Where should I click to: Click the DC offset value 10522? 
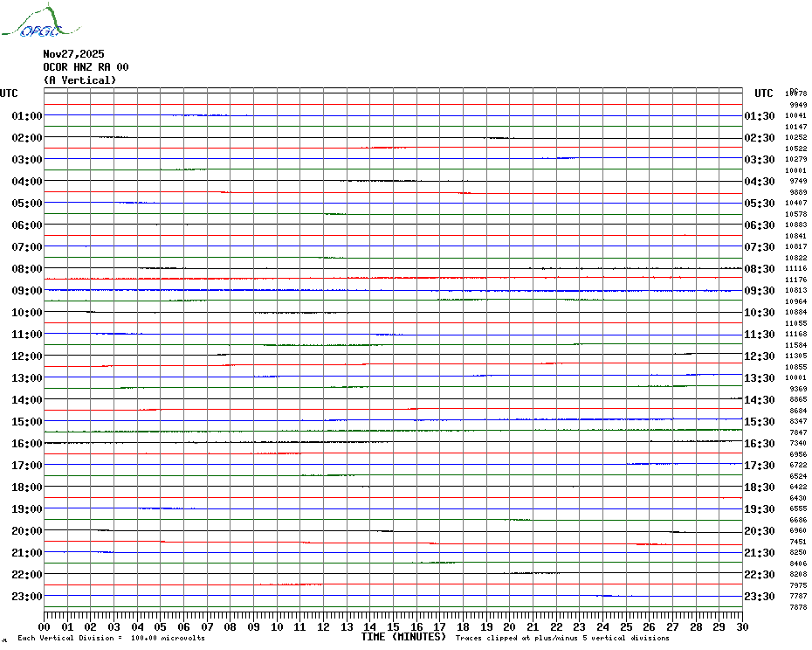tap(796, 149)
